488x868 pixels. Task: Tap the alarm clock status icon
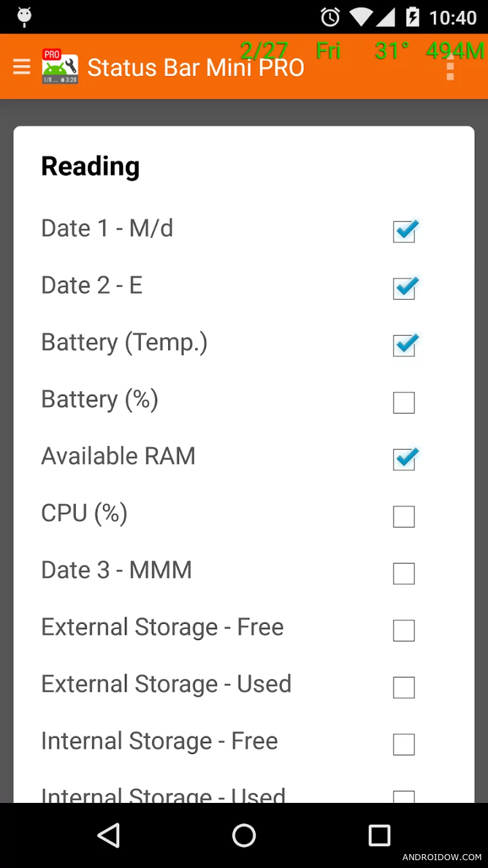[x=330, y=17]
